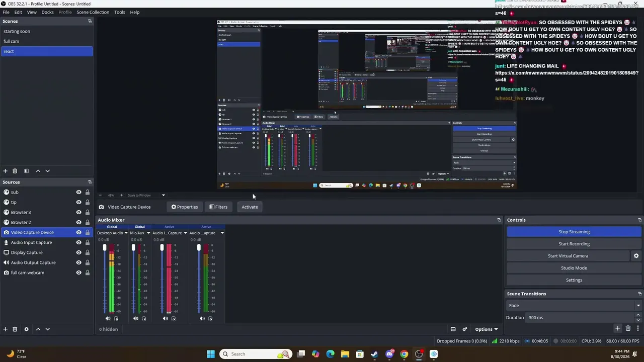The width and height of the screenshot is (644, 362).
Task: Remove the scene transition with the trash icon
Action: (628, 328)
